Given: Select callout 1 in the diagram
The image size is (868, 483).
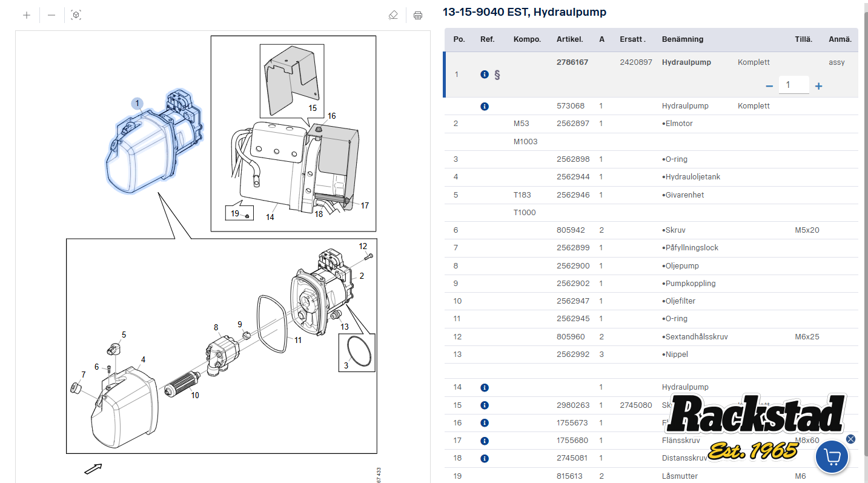Looking at the screenshot, I should tap(137, 104).
